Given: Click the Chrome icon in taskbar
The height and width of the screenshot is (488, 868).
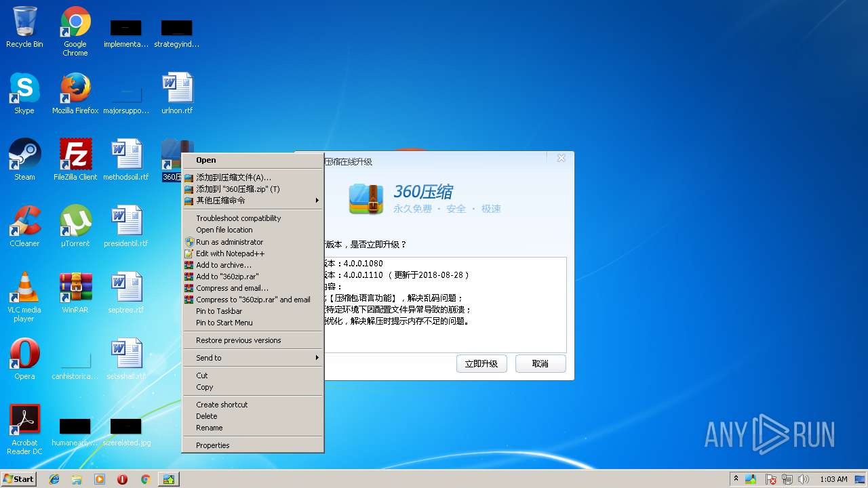Looking at the screenshot, I should (x=145, y=479).
